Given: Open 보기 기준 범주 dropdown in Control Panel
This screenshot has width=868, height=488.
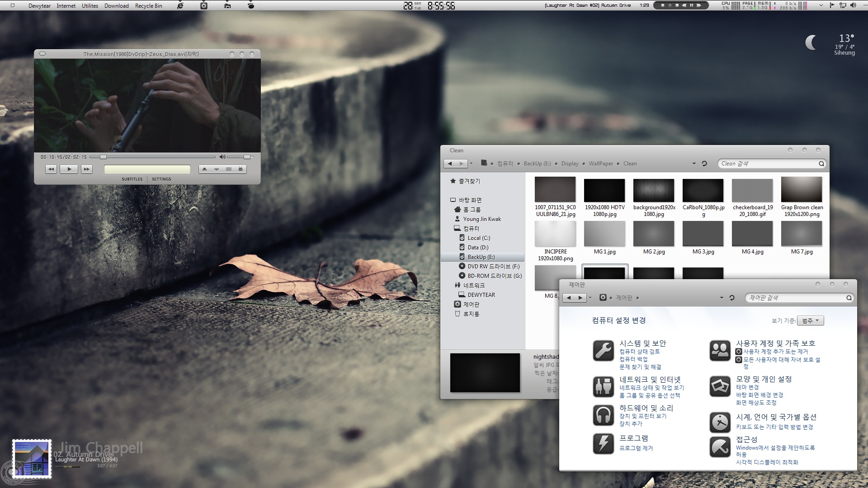Looking at the screenshot, I should tap(811, 321).
